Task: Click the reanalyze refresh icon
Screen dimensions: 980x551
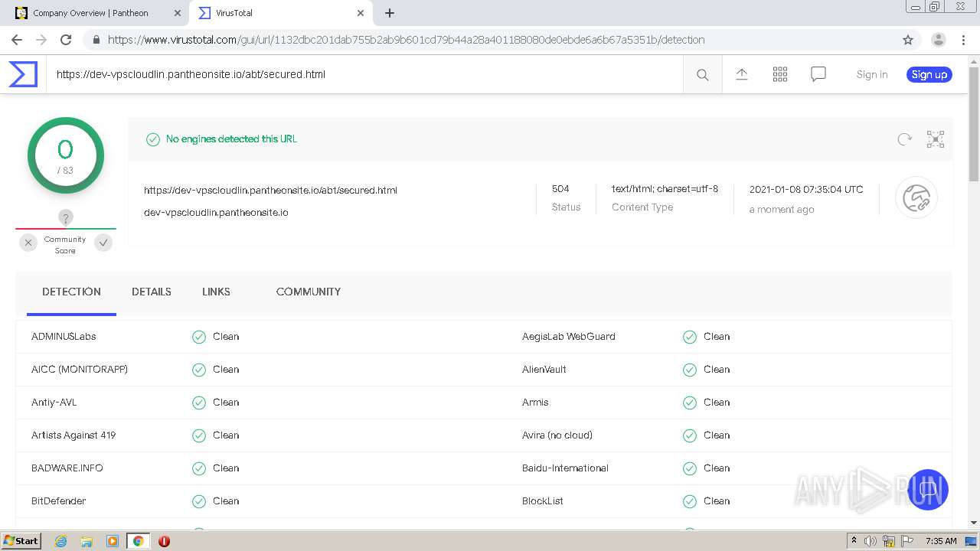Action: point(905,139)
